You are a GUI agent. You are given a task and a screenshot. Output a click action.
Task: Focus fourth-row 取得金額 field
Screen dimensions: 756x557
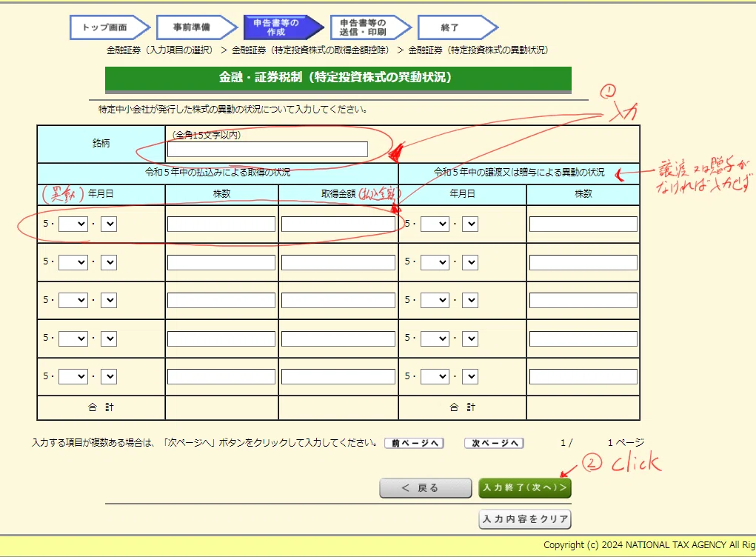(x=338, y=338)
